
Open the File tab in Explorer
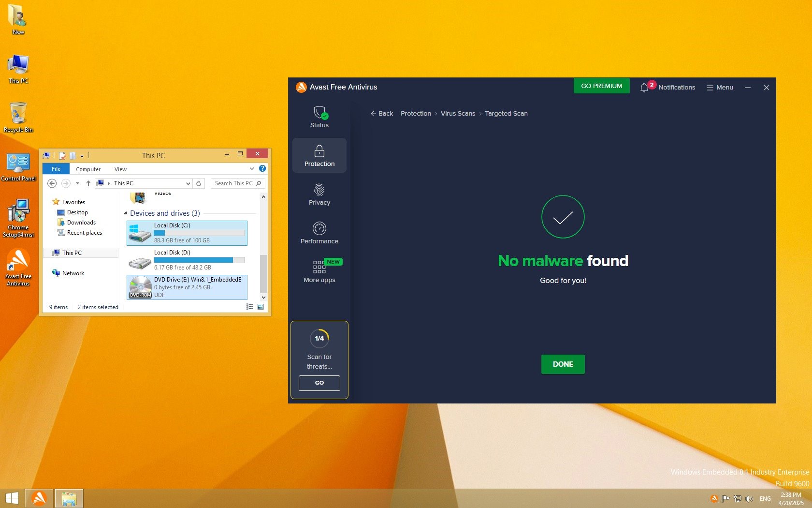56,169
